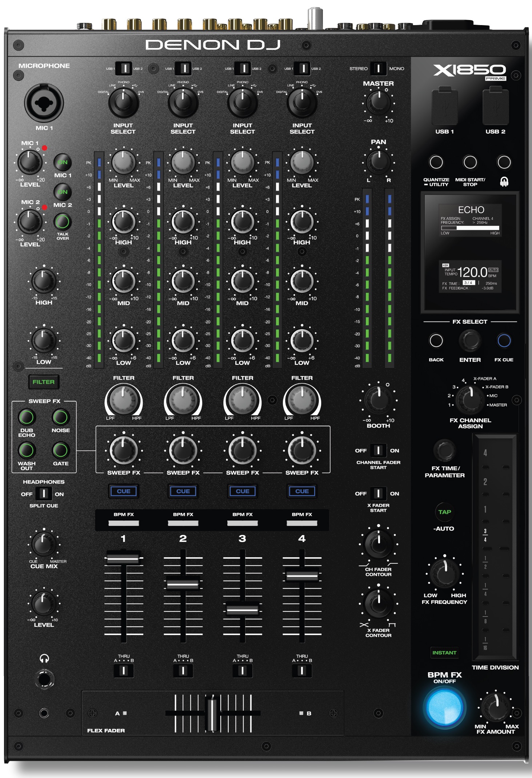
Task: Click the channel 1 HIGH EQ knob
Action: [124, 222]
